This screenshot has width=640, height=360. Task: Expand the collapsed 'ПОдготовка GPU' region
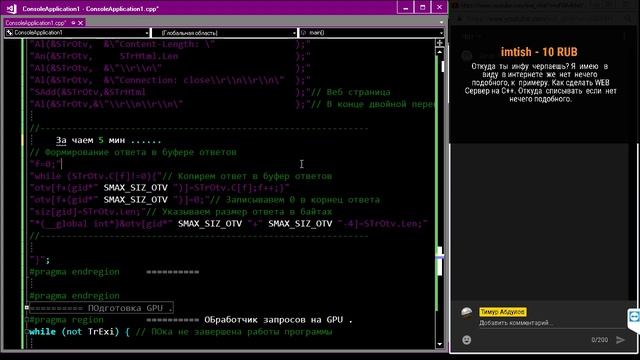pyautogui.click(x=27, y=308)
